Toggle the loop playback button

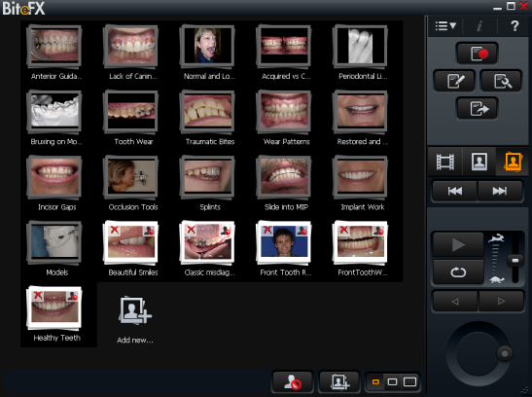[x=458, y=271]
